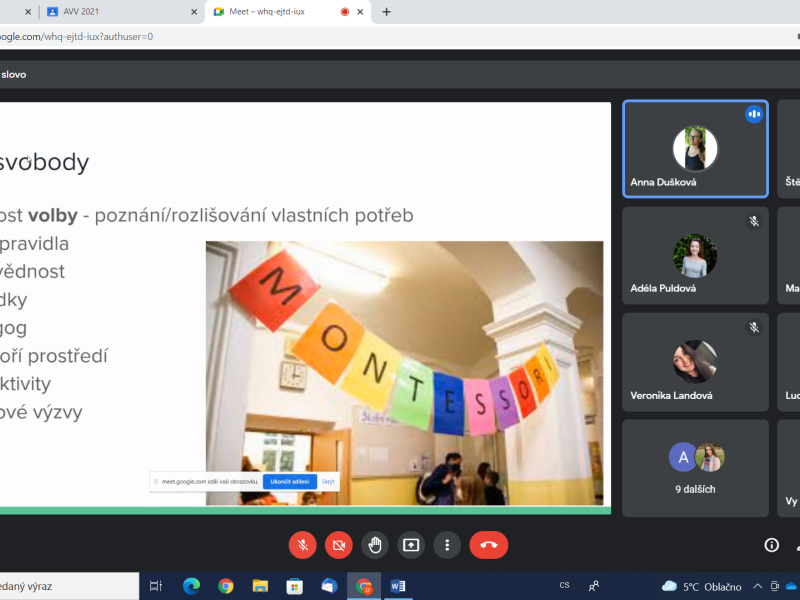
Task: Unmute the microphone in Meet
Action: (303, 545)
